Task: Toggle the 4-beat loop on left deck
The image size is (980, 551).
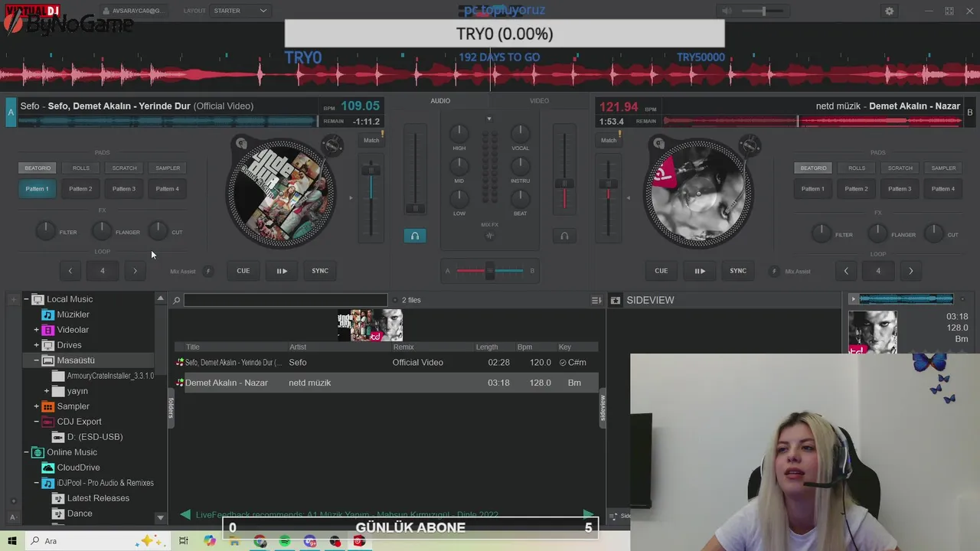Action: (x=103, y=271)
